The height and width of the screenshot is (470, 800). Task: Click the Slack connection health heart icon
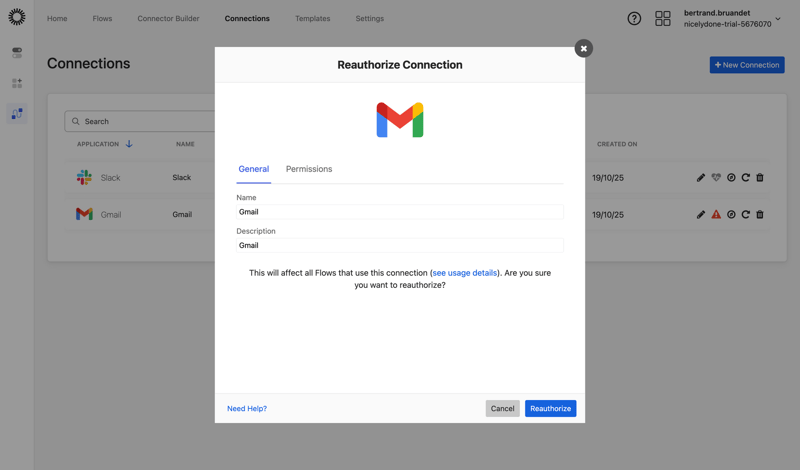coord(716,177)
